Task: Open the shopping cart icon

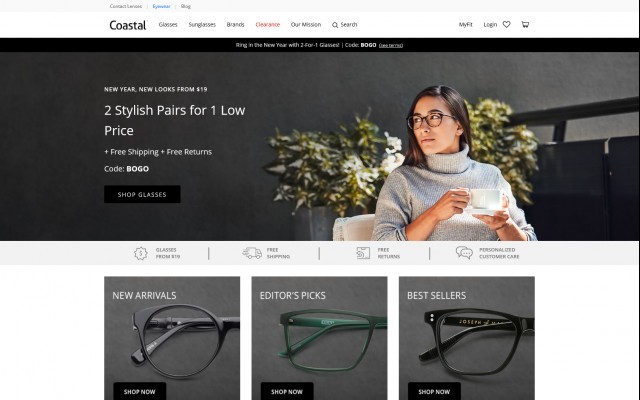Action: click(525, 24)
